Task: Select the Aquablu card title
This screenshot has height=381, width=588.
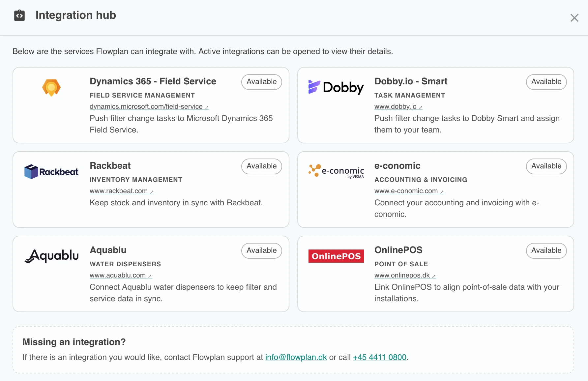Action: click(x=108, y=250)
